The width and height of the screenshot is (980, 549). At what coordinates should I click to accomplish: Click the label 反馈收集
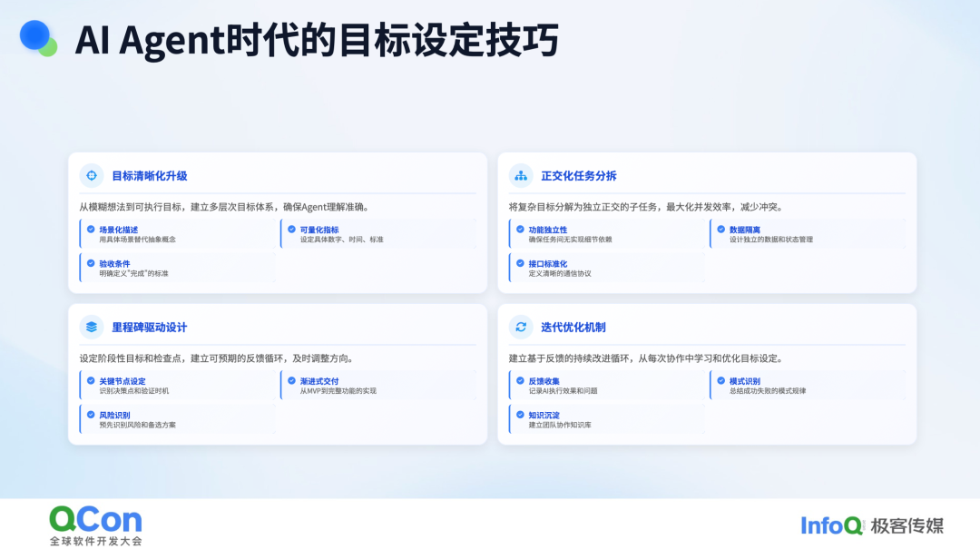coord(544,381)
